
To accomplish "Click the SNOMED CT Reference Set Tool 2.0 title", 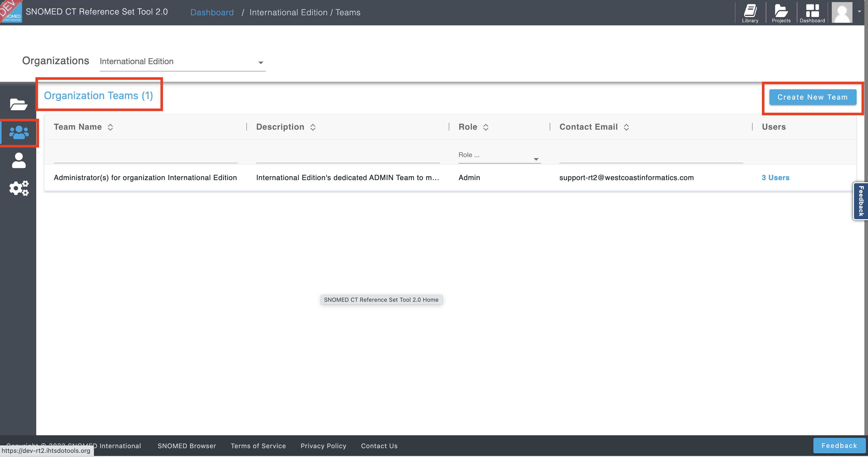I will (x=97, y=11).
